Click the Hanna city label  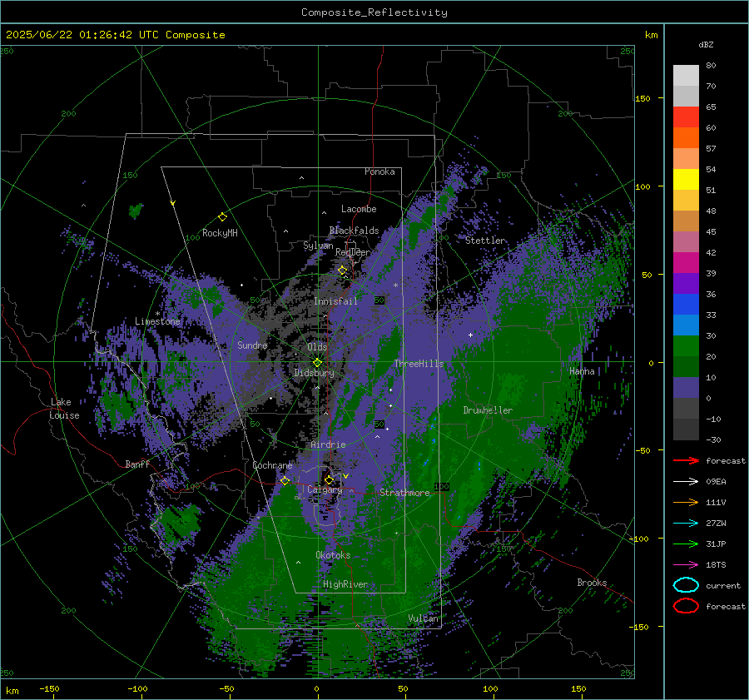tap(582, 371)
